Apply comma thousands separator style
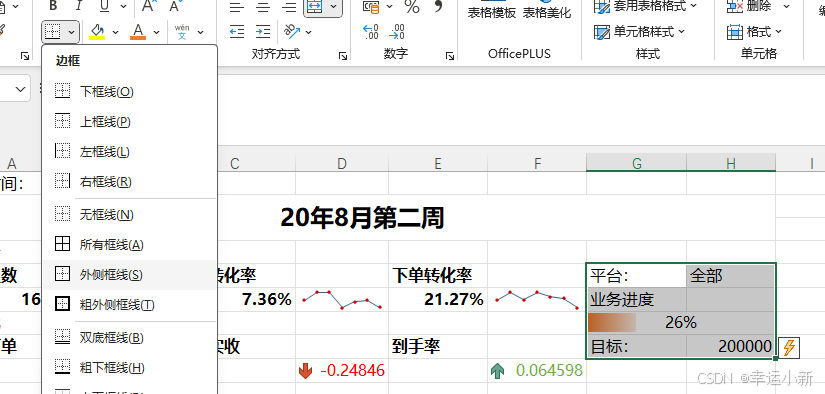The image size is (825, 394). pyautogui.click(x=438, y=6)
